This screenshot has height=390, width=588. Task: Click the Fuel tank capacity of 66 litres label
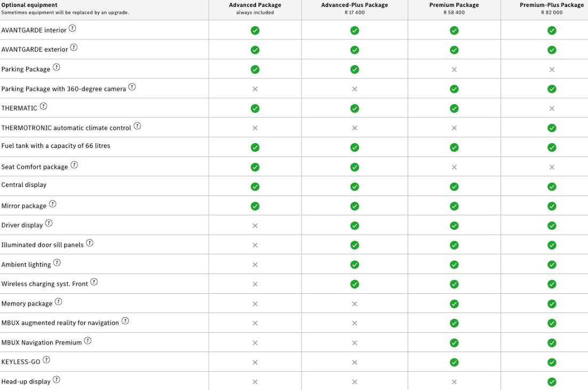pyautogui.click(x=56, y=146)
